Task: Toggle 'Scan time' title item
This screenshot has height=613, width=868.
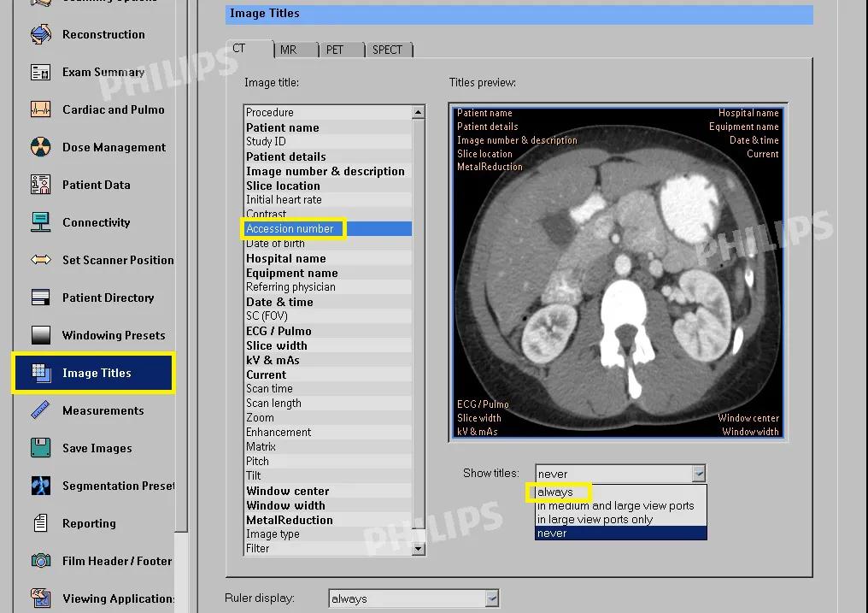Action: (x=269, y=389)
